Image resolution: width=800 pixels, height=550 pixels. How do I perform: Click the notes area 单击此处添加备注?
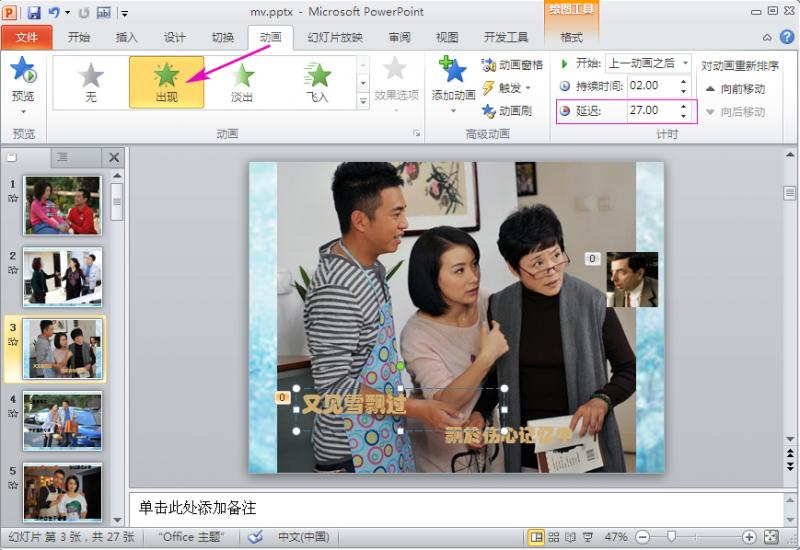tap(197, 508)
